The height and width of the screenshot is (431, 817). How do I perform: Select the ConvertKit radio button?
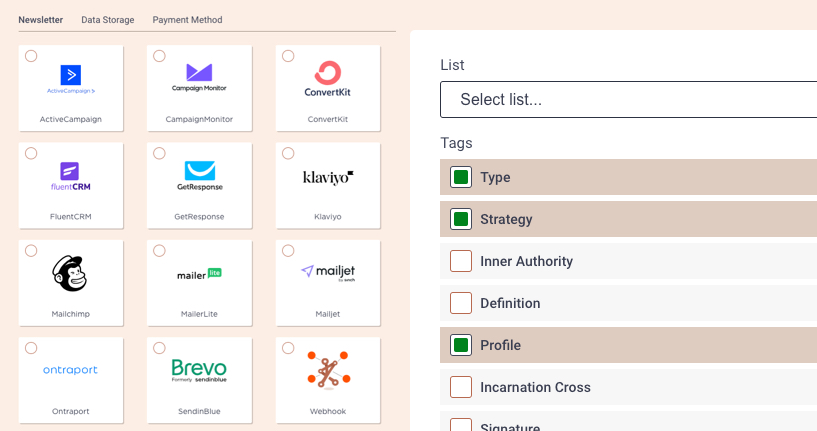click(x=288, y=56)
